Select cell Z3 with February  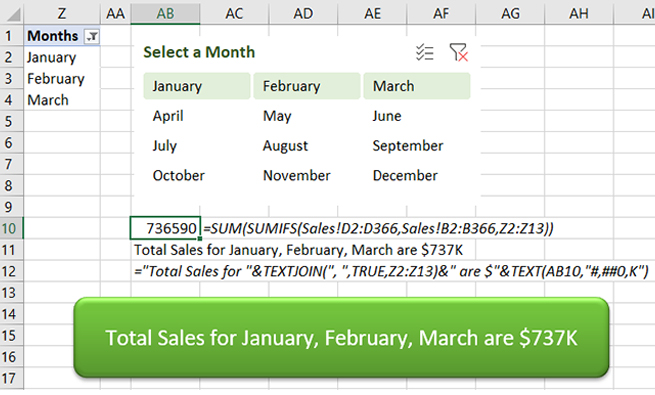(62, 78)
